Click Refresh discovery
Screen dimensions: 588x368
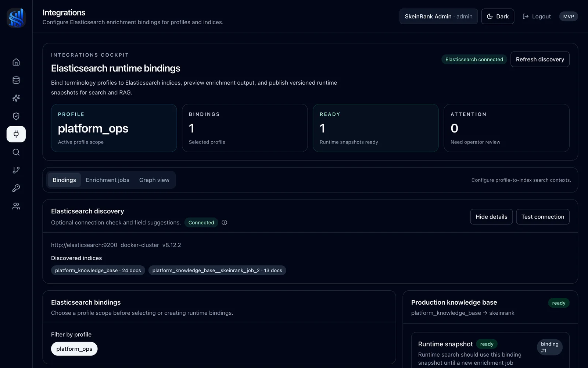pos(540,59)
